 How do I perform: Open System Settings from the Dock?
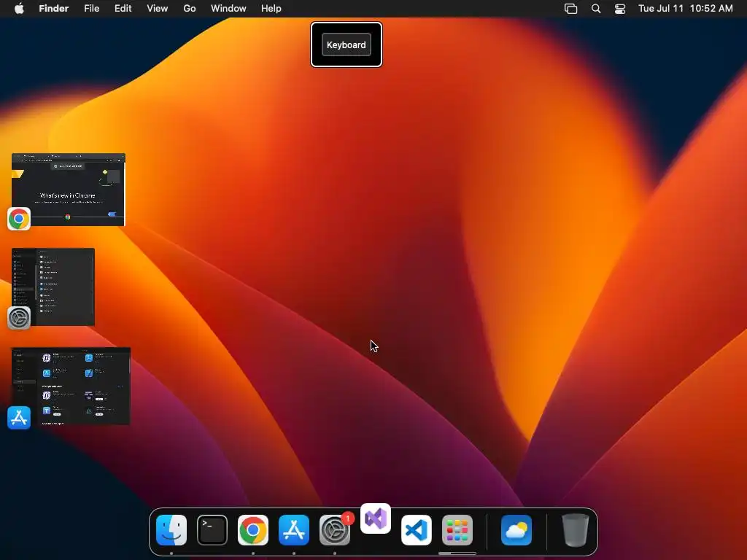pyautogui.click(x=334, y=530)
